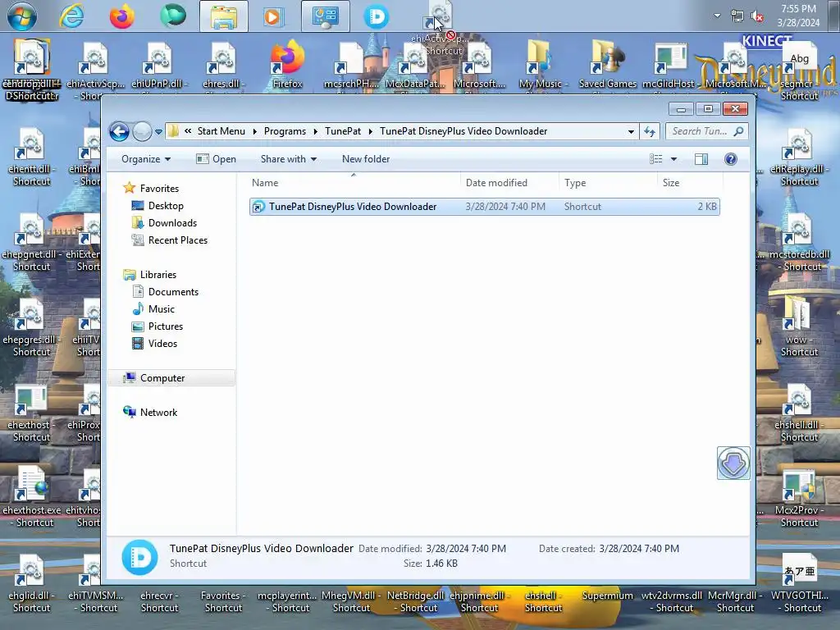Open Explorer help

(730, 159)
